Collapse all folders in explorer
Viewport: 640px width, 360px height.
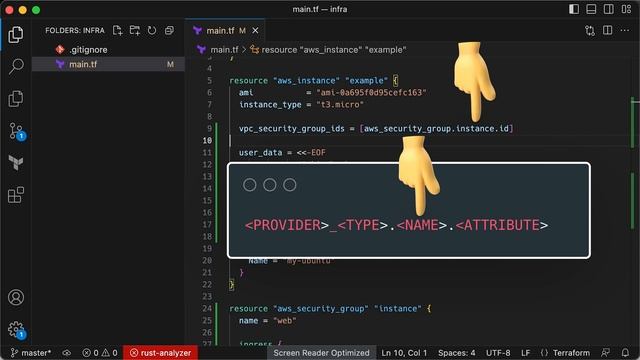click(169, 30)
